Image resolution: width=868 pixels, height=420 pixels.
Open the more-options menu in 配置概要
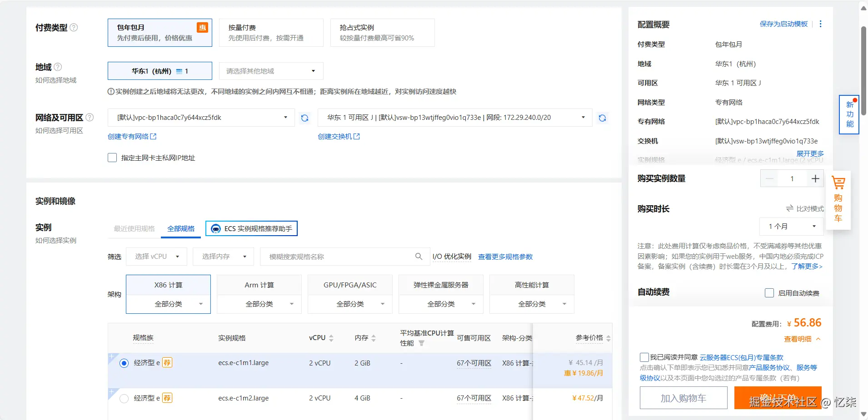point(820,24)
